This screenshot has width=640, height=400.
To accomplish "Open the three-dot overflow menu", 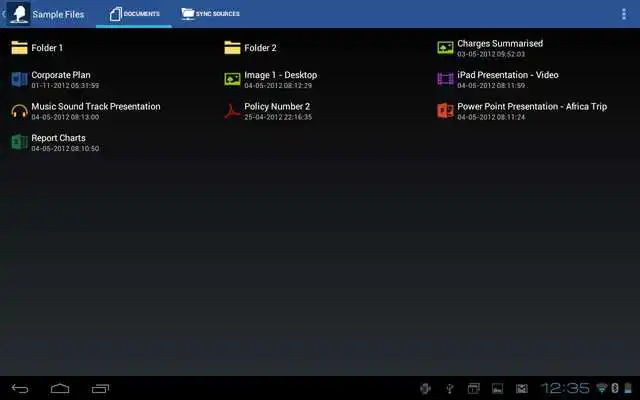I will (x=624, y=14).
